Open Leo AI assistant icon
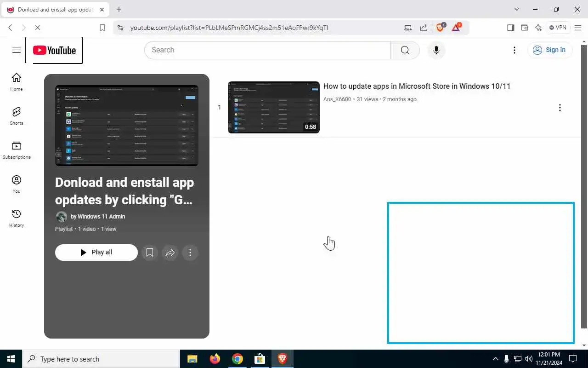 (x=538, y=28)
